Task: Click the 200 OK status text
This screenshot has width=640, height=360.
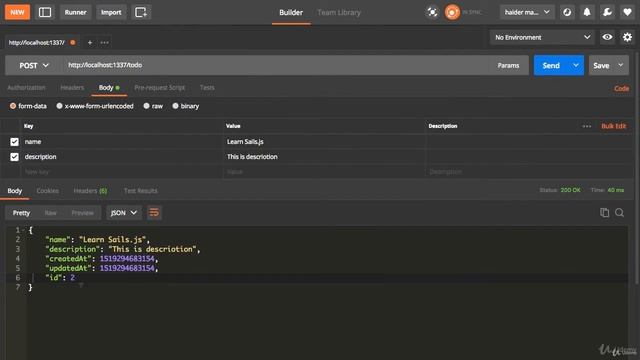Action: [x=570, y=190]
